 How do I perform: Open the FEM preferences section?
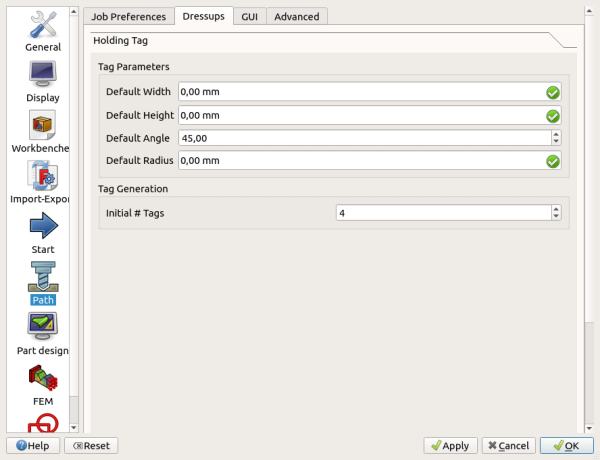[43, 385]
